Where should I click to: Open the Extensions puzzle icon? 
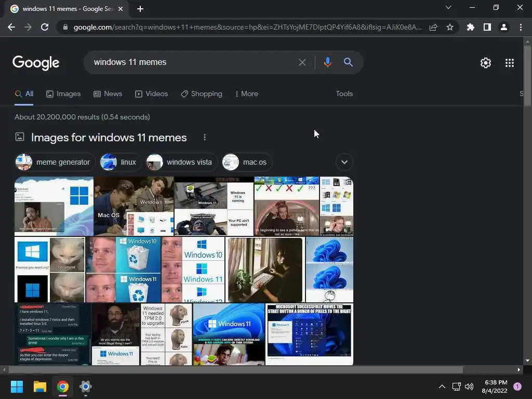470,27
